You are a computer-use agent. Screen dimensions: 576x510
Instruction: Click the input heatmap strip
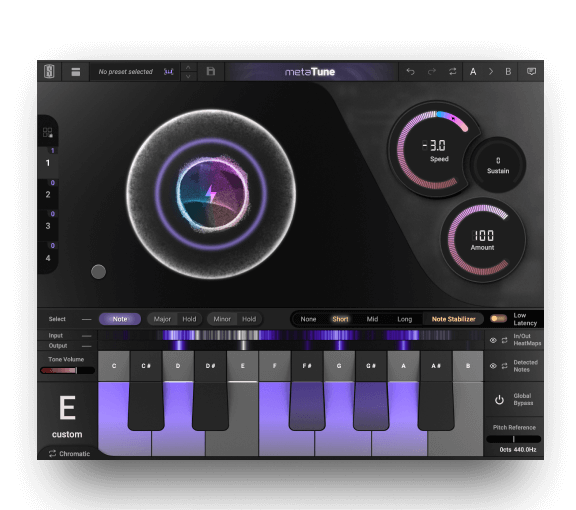291,335
